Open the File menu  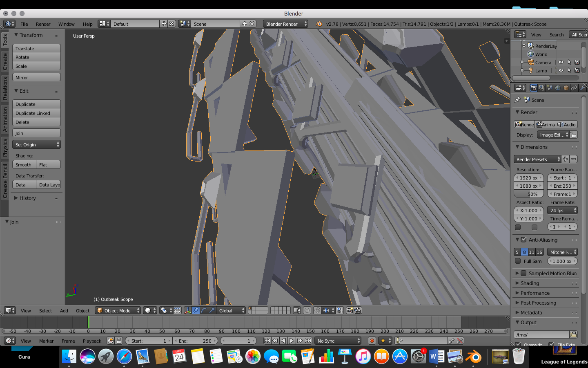(24, 24)
